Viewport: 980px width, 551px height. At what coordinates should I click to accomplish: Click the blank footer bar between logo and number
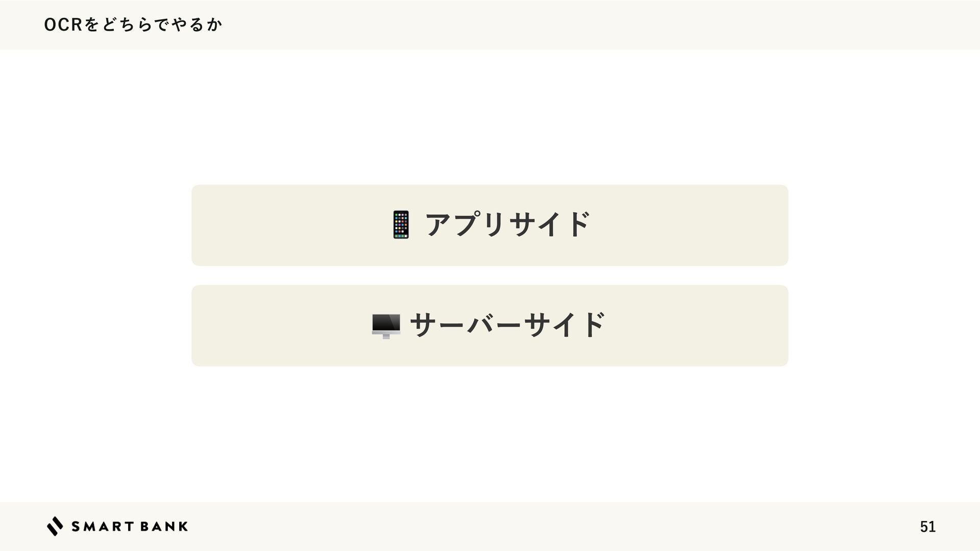pyautogui.click(x=551, y=527)
